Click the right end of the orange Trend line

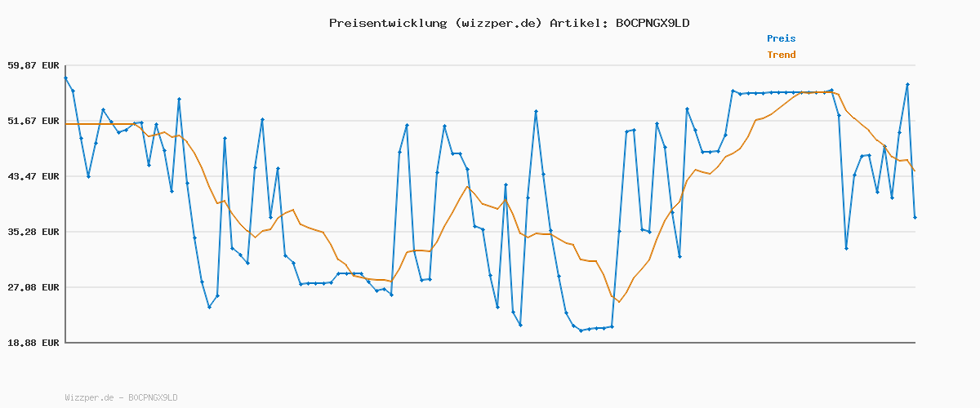click(915, 171)
